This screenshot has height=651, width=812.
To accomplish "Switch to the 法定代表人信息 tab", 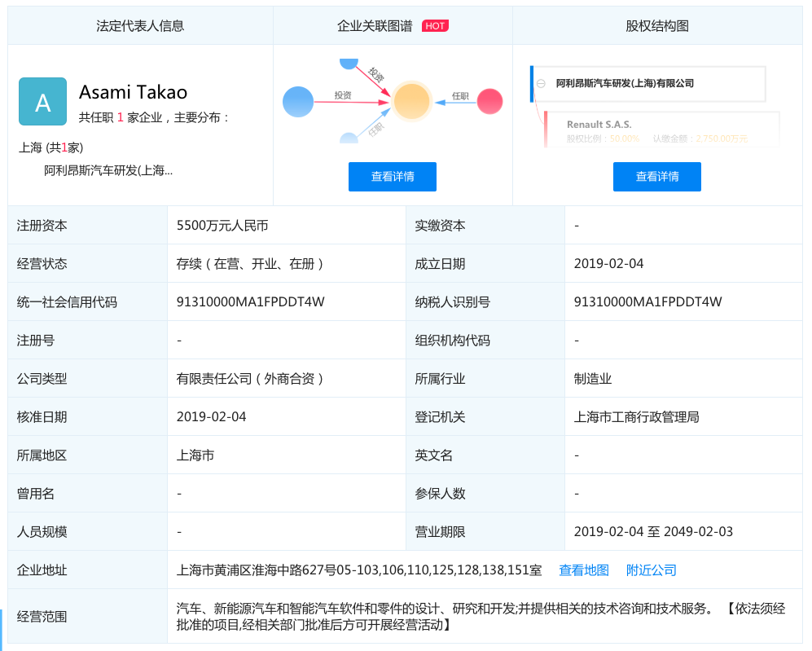I will point(140,25).
